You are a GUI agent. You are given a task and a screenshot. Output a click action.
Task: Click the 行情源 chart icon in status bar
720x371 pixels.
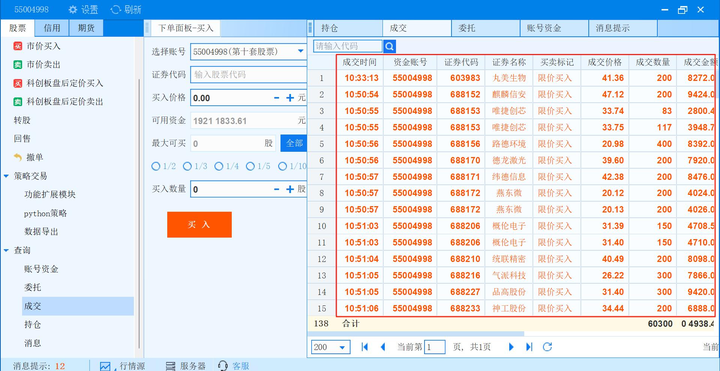(x=105, y=366)
